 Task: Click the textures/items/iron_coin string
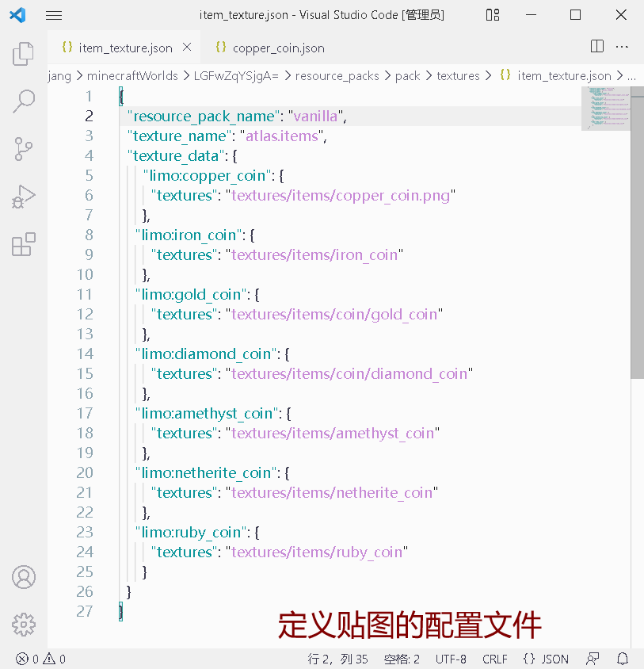tap(314, 254)
